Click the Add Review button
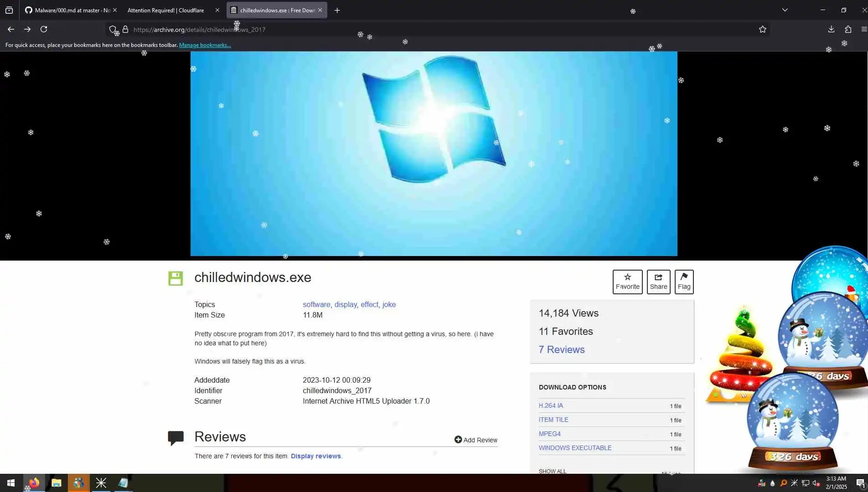Screen dimensions: 868x492 click(476, 440)
